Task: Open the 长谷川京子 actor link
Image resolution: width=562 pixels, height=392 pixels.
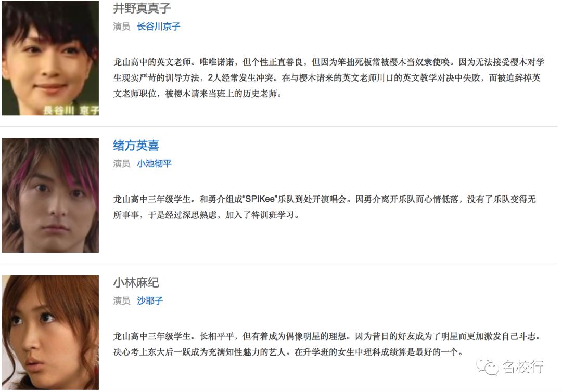Action: [x=158, y=27]
